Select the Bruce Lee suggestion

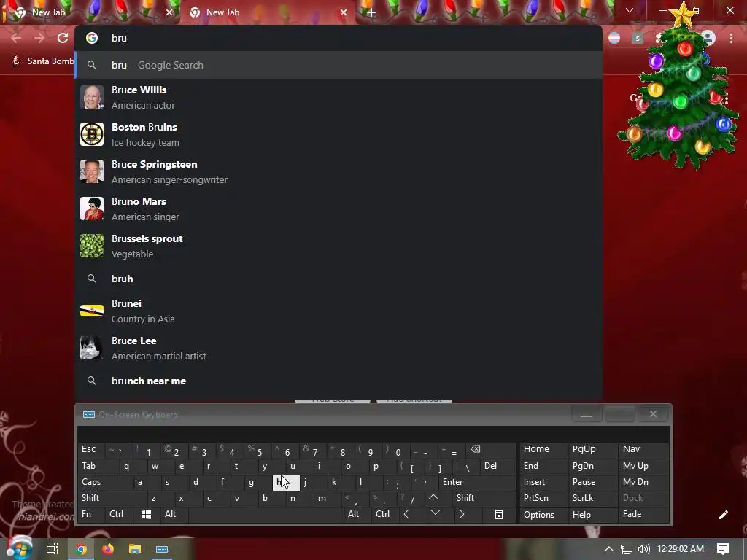[x=338, y=348]
